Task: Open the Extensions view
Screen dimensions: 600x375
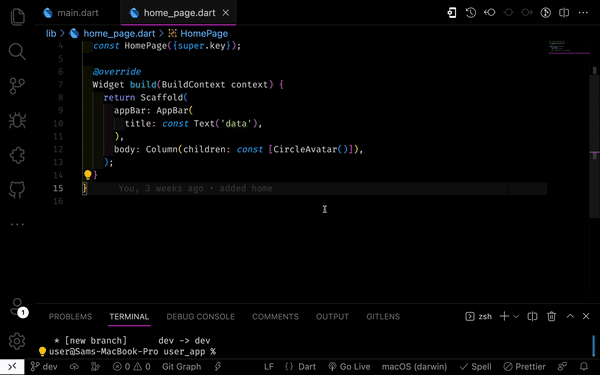Action: [17, 155]
